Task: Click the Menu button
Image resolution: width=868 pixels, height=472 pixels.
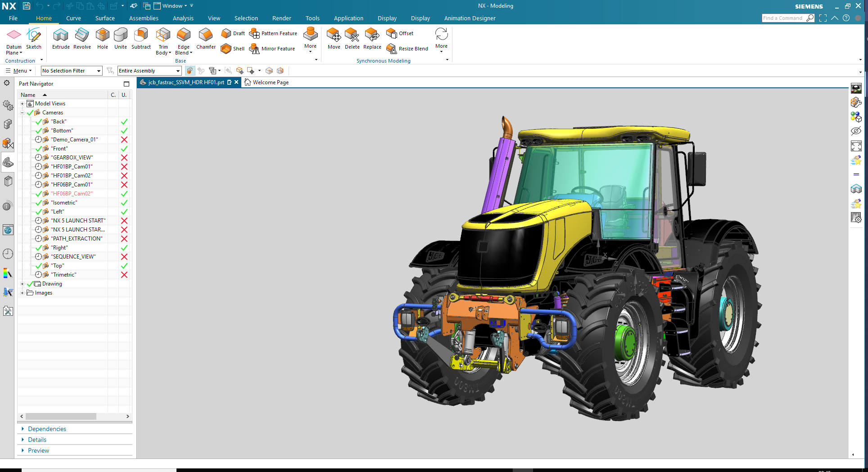Action: coord(19,71)
